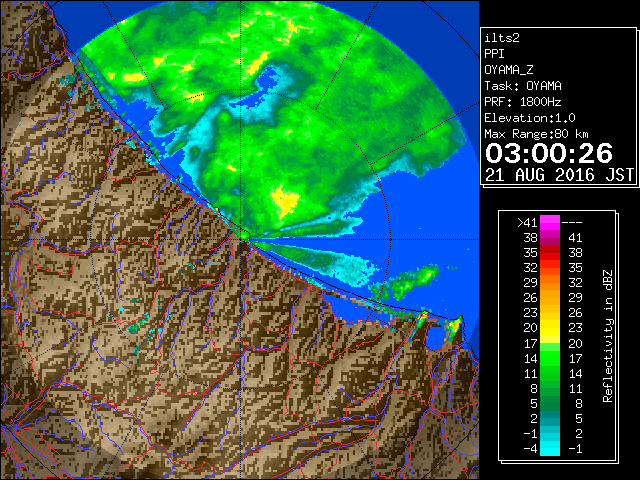Click the "Max Range:80 km" line
640x480 pixels.
pyautogui.click(x=536, y=134)
